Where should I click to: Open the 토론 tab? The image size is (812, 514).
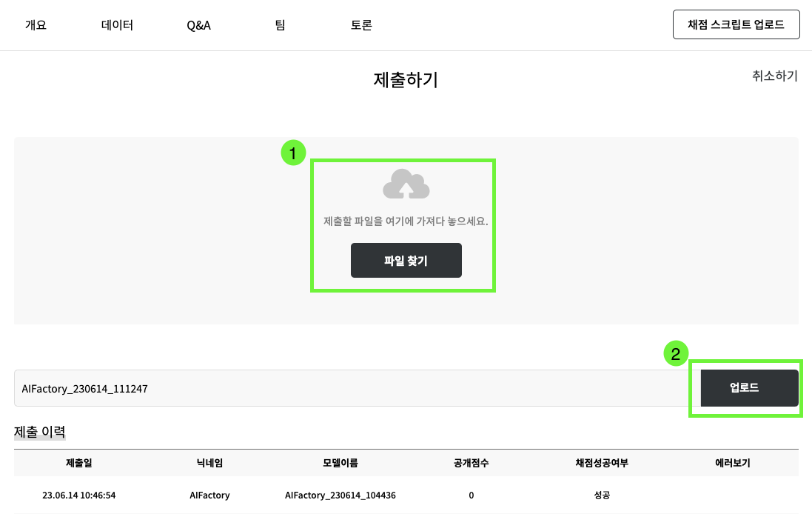pos(361,25)
